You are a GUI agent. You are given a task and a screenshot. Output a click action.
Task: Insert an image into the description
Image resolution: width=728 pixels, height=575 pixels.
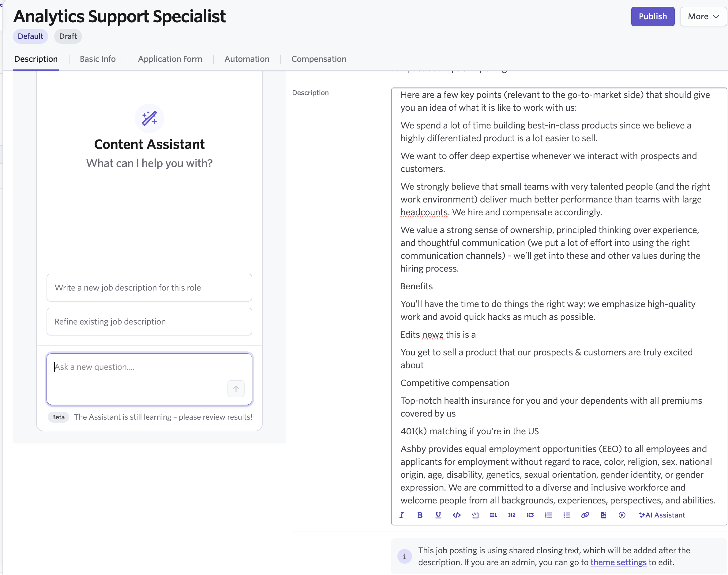click(x=603, y=515)
